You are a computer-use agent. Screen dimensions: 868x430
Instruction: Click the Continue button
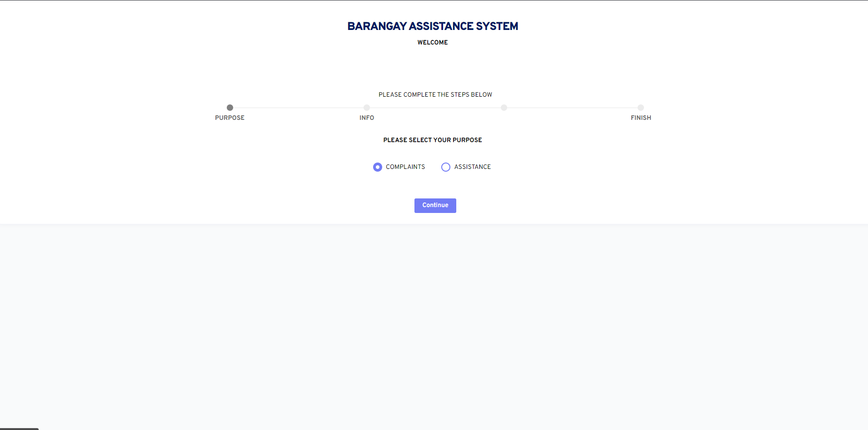435,206
